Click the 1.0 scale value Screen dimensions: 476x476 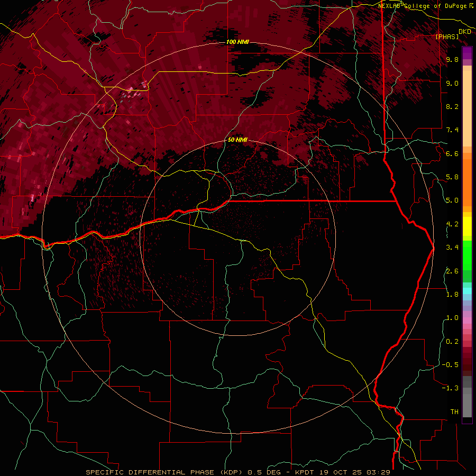pos(452,318)
